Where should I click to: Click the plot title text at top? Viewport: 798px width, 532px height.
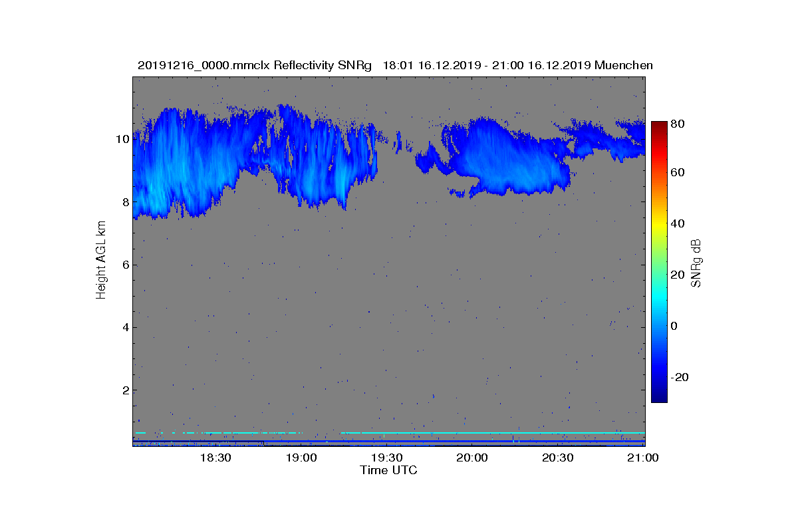click(395, 65)
